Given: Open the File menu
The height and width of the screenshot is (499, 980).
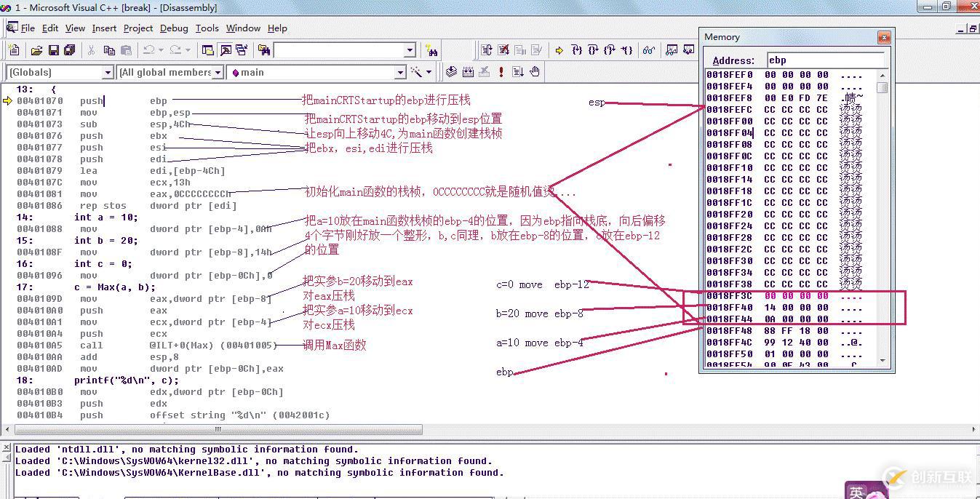Looking at the screenshot, I should click(x=28, y=28).
